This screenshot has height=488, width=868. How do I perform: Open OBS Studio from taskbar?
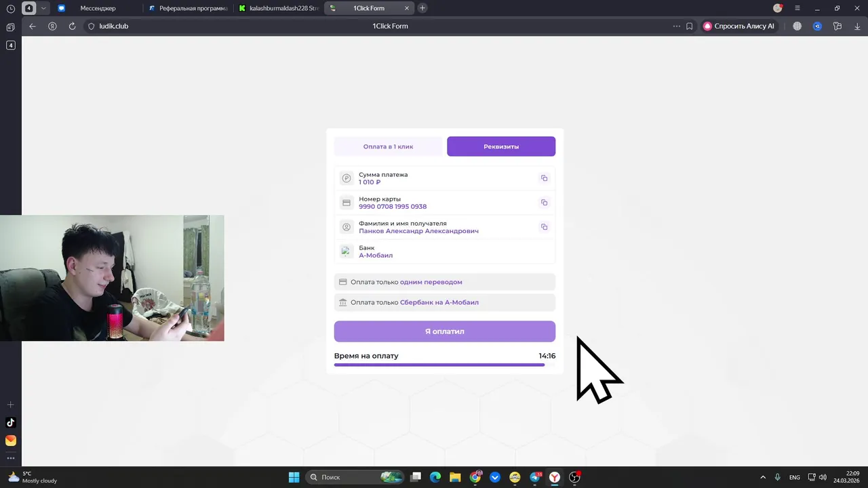point(575,477)
